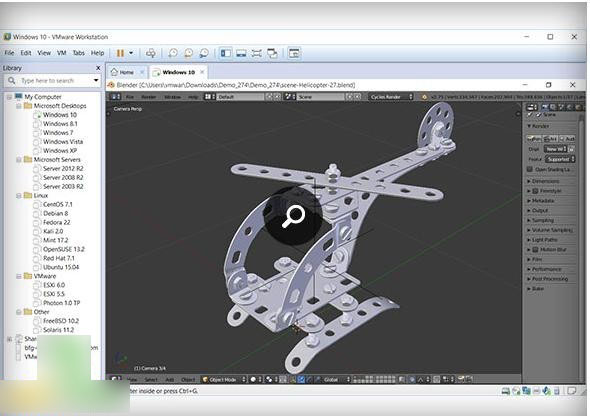The image size is (590, 416).
Task: Open the snapshot manager icon
Action: pyautogui.click(x=204, y=53)
